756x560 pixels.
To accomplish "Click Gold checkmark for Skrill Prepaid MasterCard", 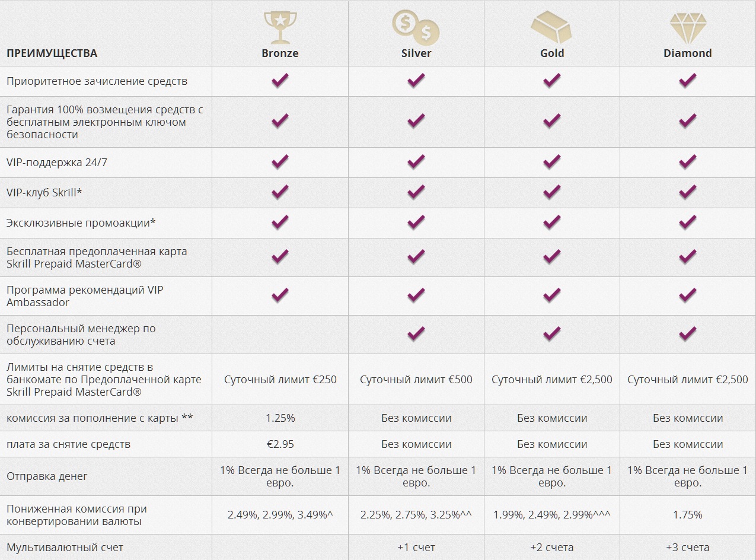I will pyautogui.click(x=551, y=257).
